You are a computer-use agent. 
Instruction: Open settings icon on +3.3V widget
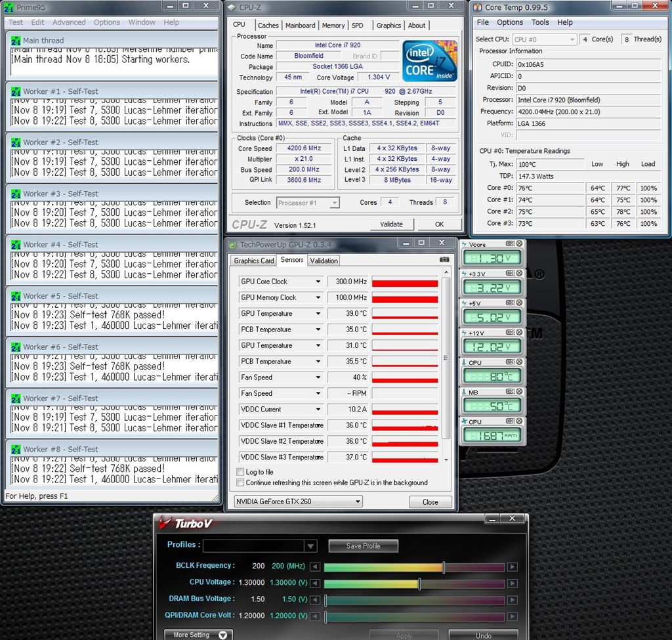coord(510,273)
